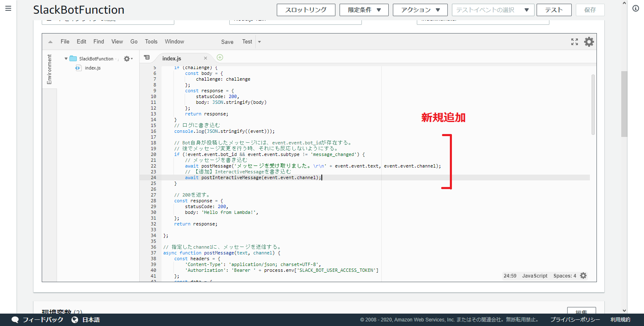Open the 日本語 language selector
This screenshot has height=326, width=644.
(91, 320)
